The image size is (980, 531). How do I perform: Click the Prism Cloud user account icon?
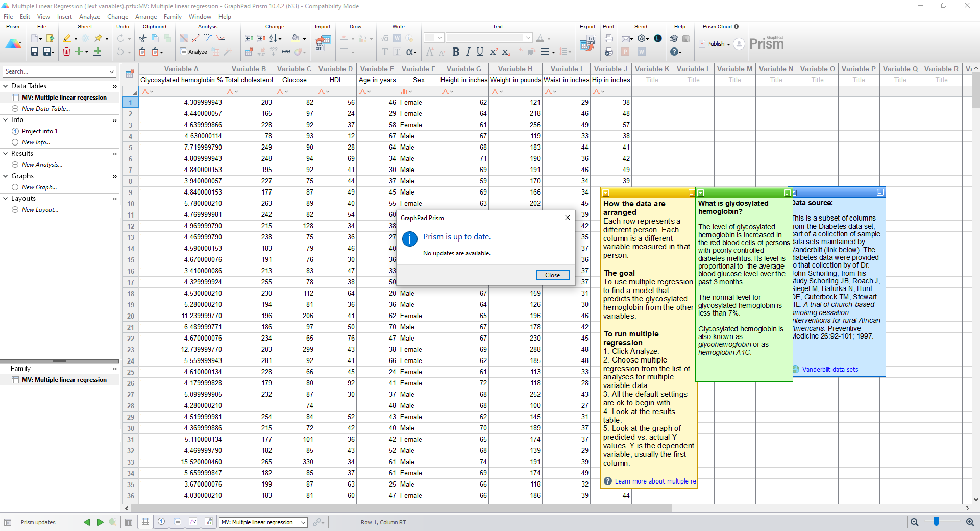739,44
